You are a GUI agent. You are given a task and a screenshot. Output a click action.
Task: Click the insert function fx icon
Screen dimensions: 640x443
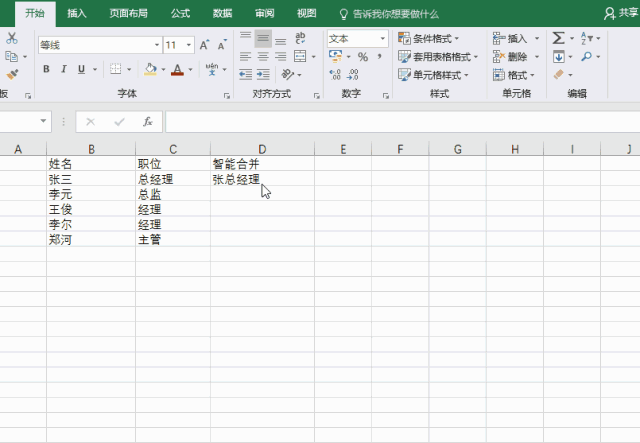[147, 122]
